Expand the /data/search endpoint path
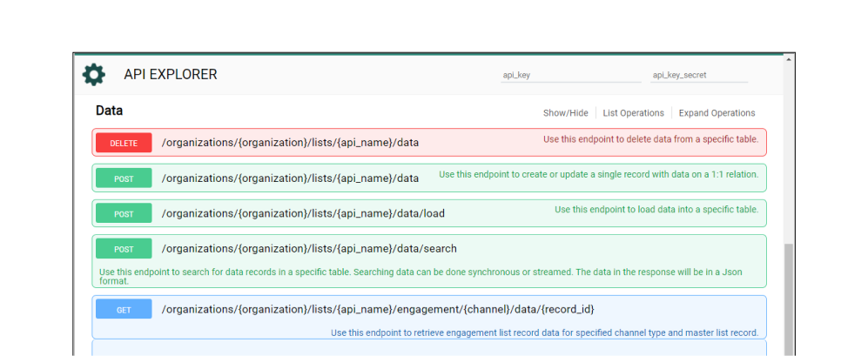Image resolution: width=868 pixels, height=356 pixels. [x=309, y=249]
